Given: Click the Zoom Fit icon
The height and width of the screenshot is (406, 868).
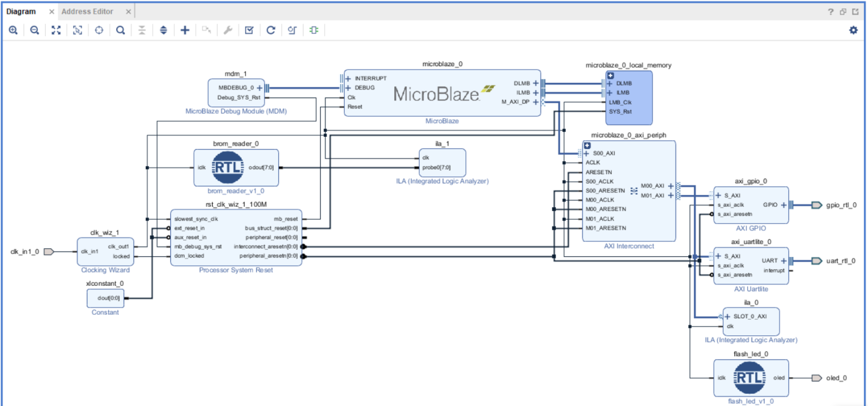Looking at the screenshot, I should tap(56, 31).
